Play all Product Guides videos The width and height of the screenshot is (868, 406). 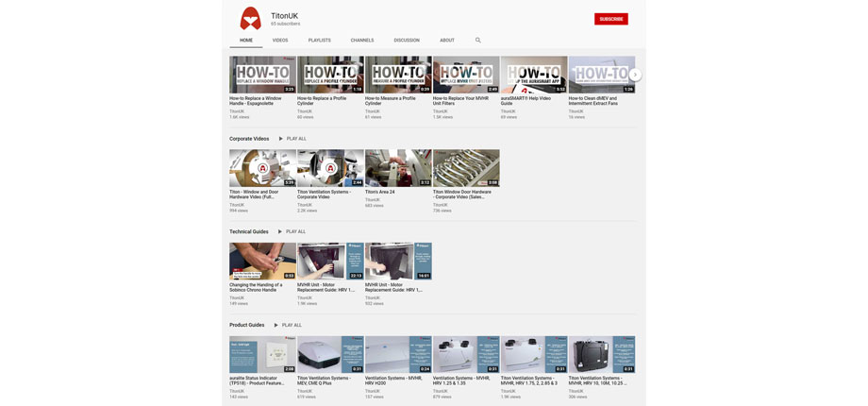click(288, 325)
